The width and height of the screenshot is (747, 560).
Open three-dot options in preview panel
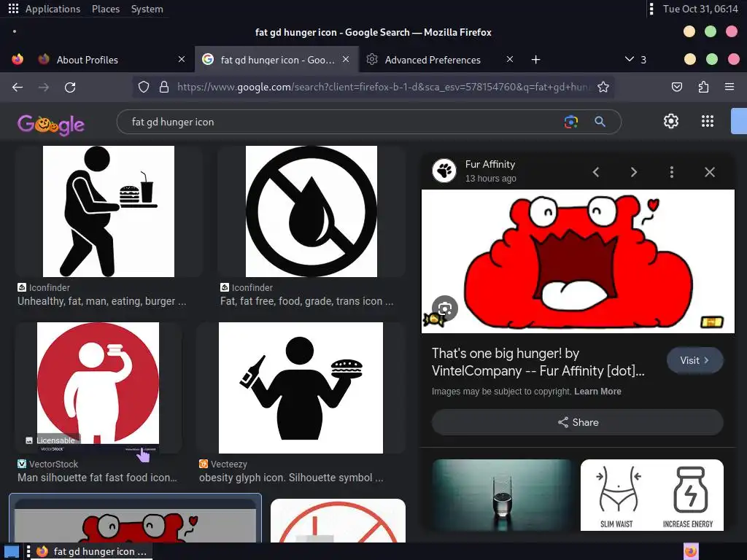click(672, 172)
